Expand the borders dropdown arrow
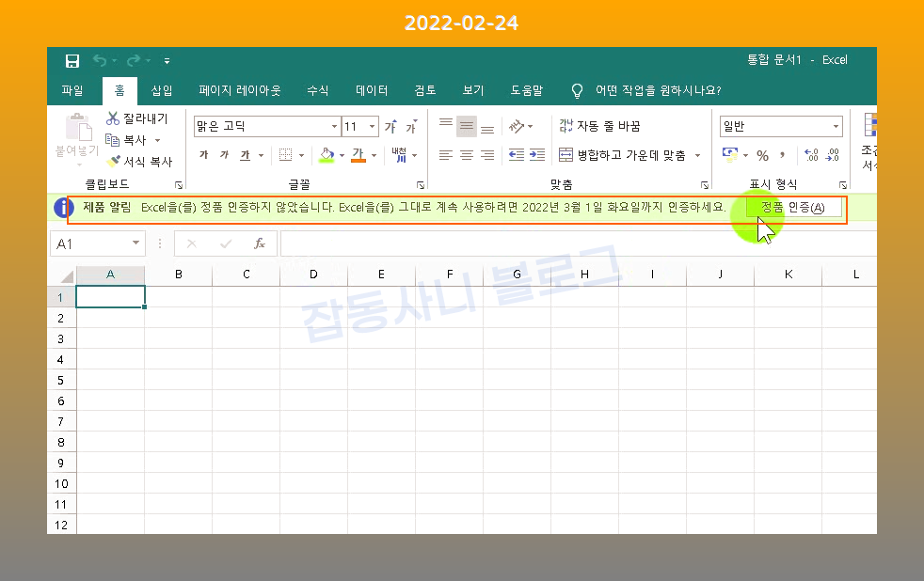 point(302,155)
